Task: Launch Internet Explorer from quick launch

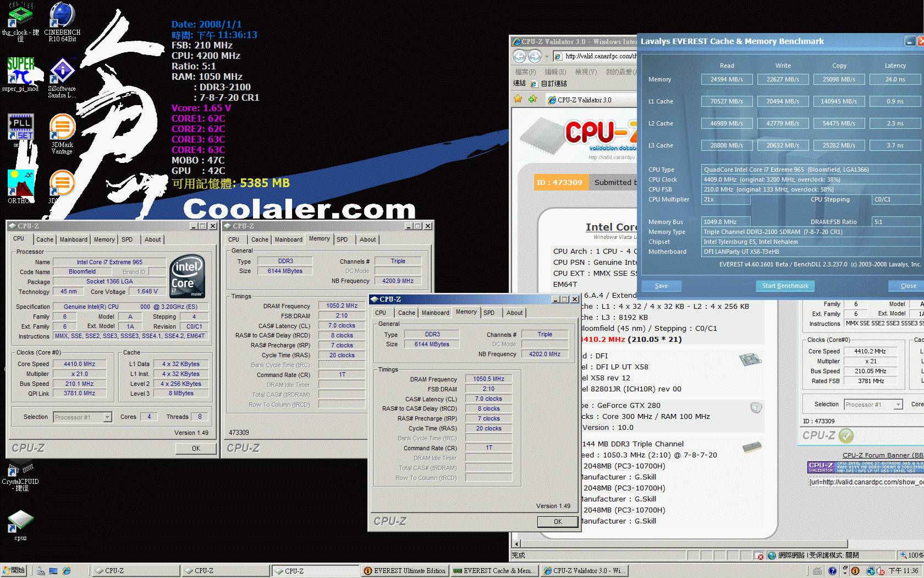Action: coord(67,571)
